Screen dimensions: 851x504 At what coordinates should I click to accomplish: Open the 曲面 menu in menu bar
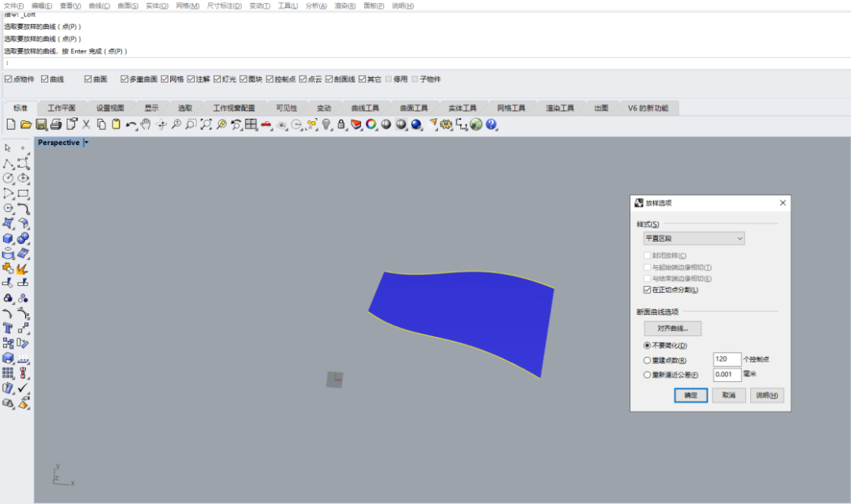click(128, 6)
